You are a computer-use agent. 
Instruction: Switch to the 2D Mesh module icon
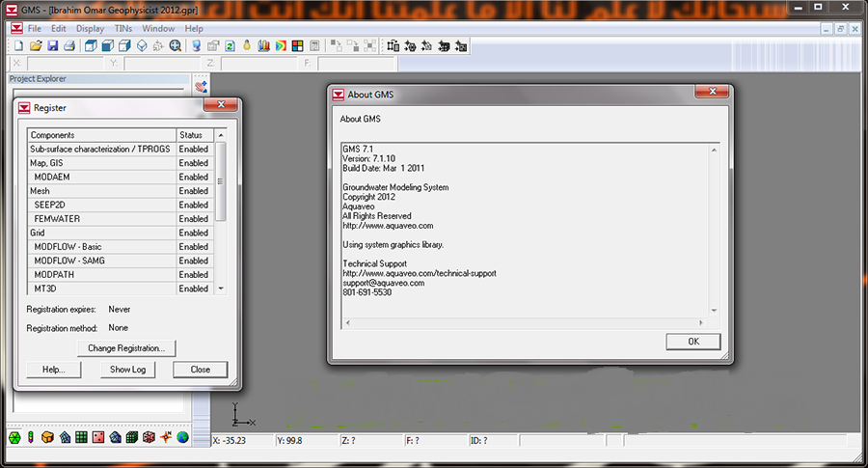(x=65, y=437)
